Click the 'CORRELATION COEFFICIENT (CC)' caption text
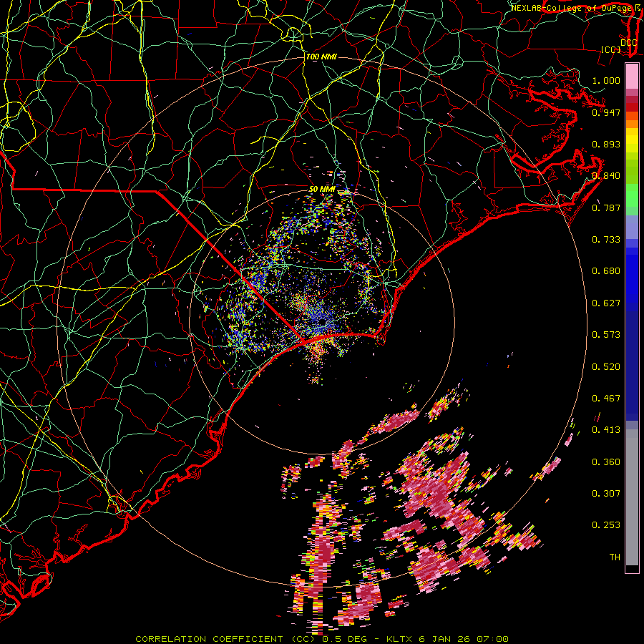Screen dimensions: 644x644 tap(225, 639)
